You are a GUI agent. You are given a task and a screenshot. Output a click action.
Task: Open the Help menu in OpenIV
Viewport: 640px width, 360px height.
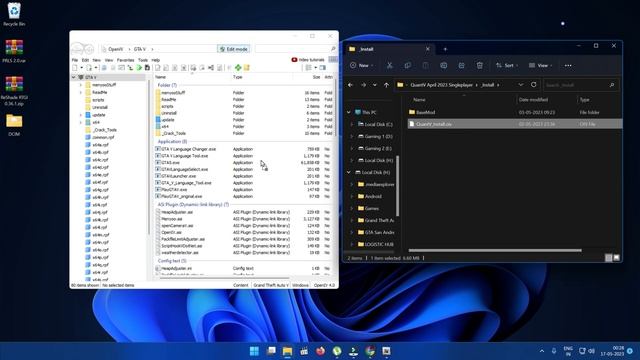[156, 60]
